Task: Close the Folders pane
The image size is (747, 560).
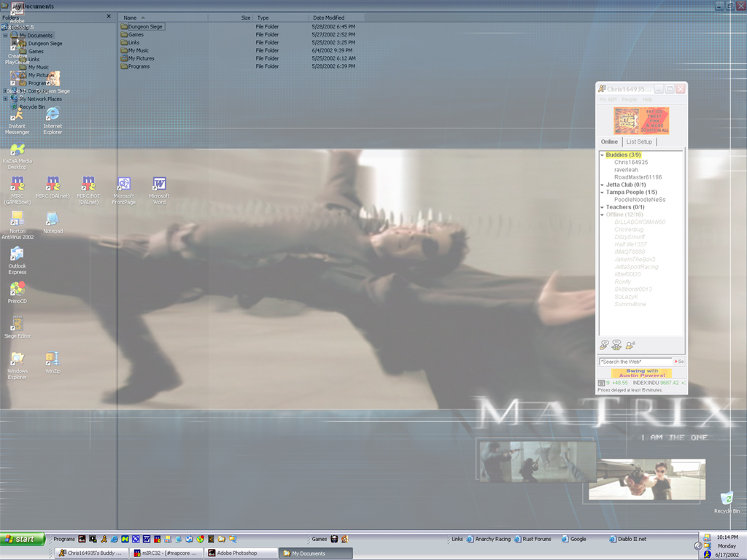Action: pyautogui.click(x=109, y=16)
